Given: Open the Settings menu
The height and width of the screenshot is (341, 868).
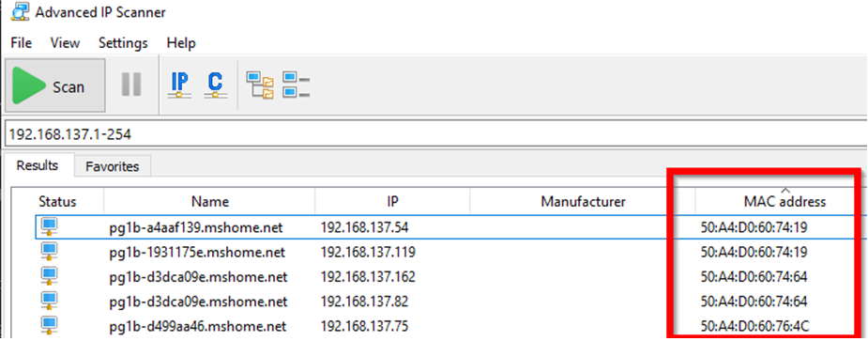Looking at the screenshot, I should [123, 42].
